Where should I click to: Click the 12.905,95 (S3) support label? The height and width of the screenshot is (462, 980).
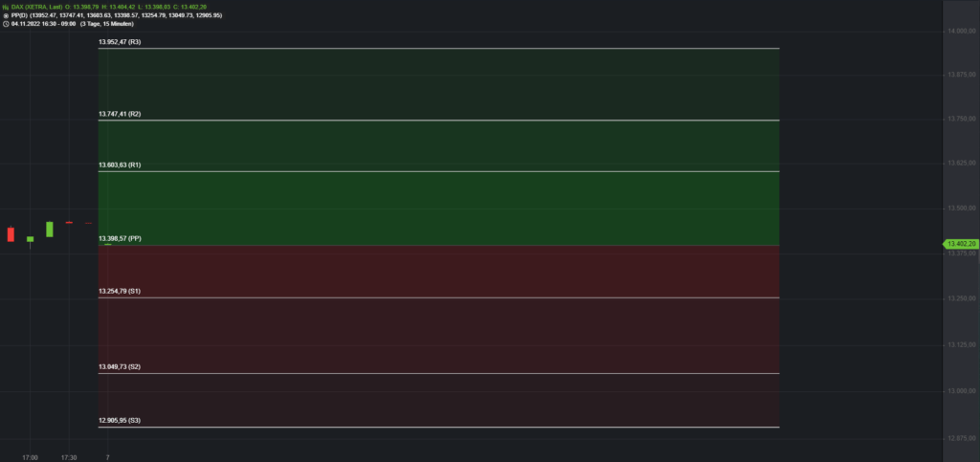pyautogui.click(x=120, y=421)
